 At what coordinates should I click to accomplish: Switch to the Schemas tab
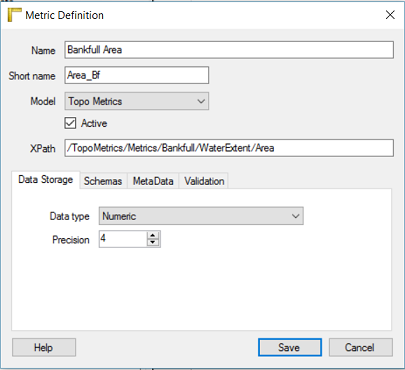103,181
